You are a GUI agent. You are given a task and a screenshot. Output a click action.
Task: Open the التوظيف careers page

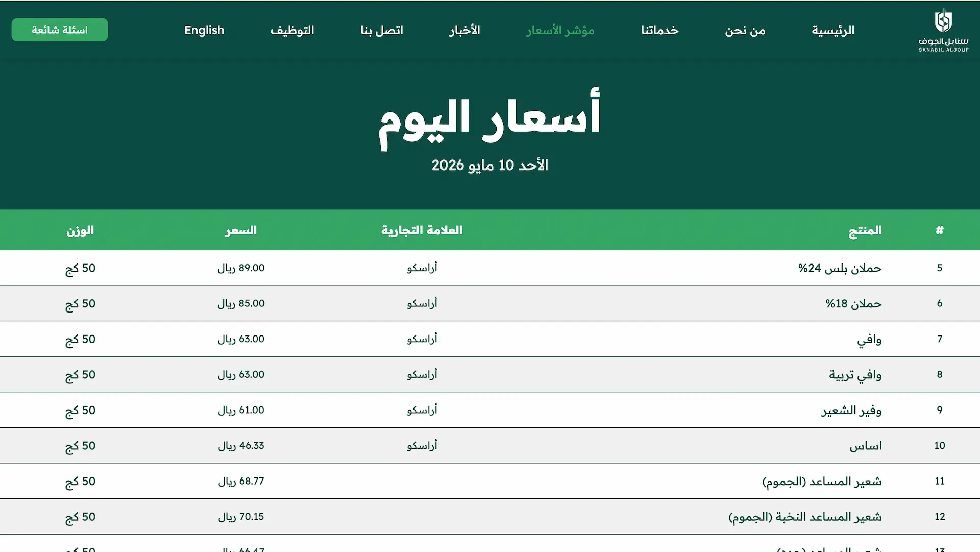click(x=292, y=30)
